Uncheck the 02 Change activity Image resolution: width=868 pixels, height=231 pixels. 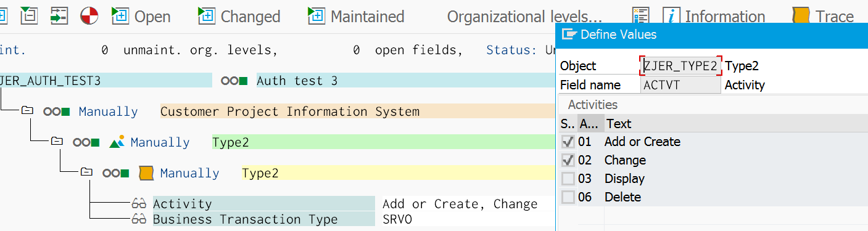click(568, 160)
